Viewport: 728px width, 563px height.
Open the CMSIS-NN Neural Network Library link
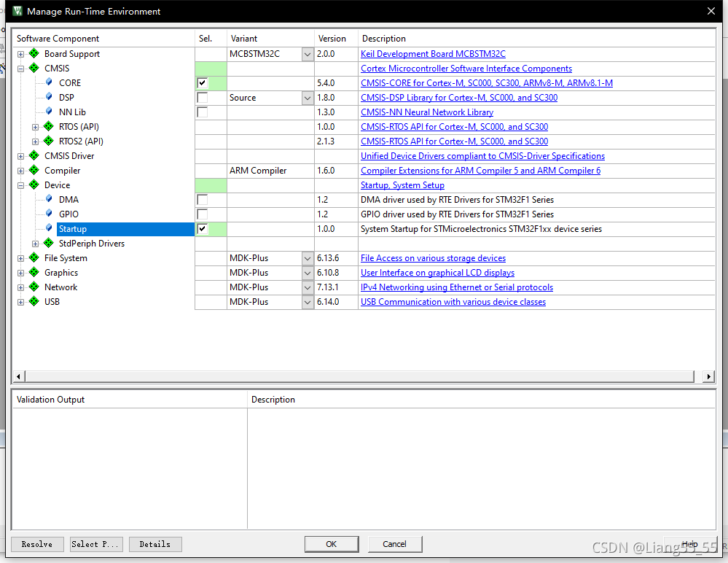(427, 112)
